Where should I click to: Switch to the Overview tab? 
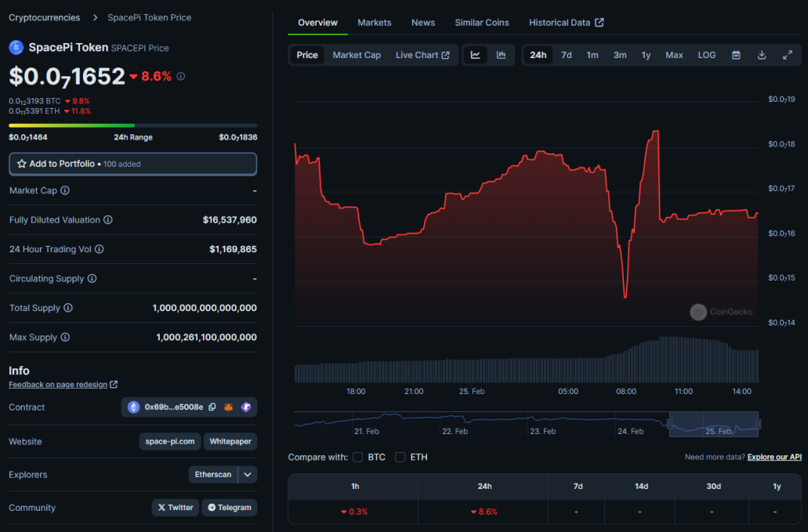tap(317, 23)
